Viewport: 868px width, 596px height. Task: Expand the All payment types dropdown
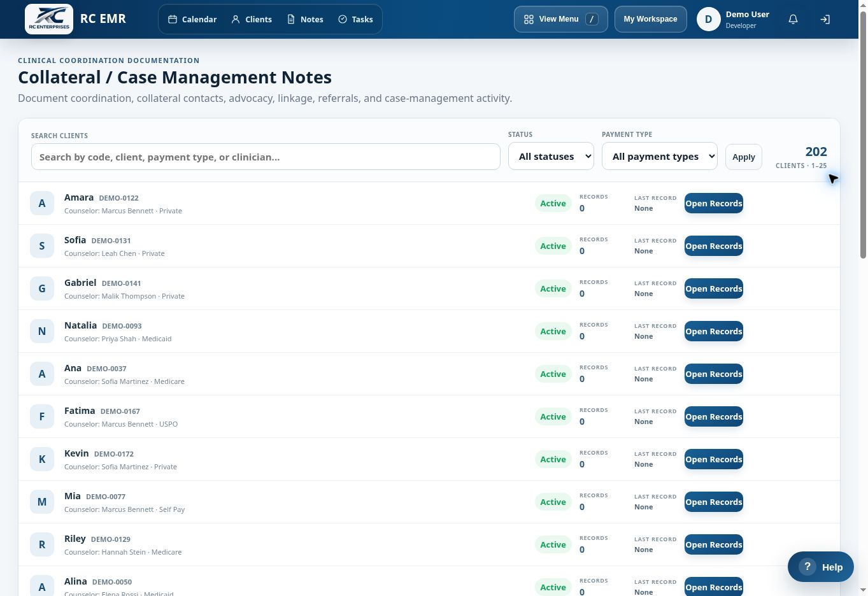click(660, 156)
